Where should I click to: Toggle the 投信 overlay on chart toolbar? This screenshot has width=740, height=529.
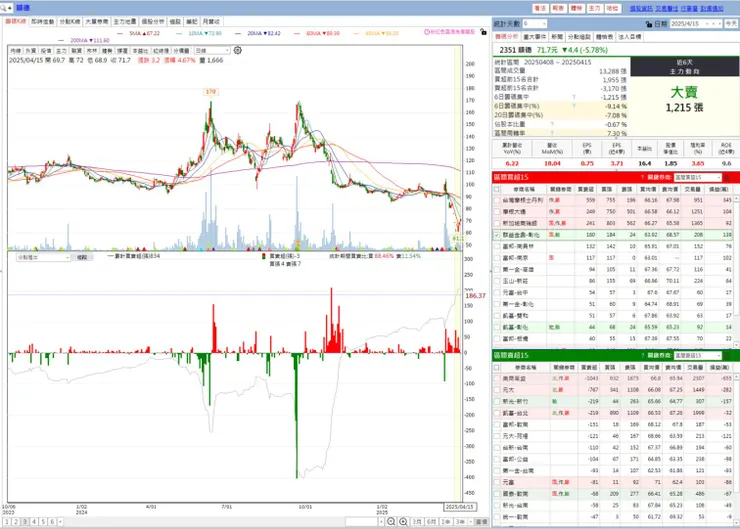pyautogui.click(x=46, y=50)
